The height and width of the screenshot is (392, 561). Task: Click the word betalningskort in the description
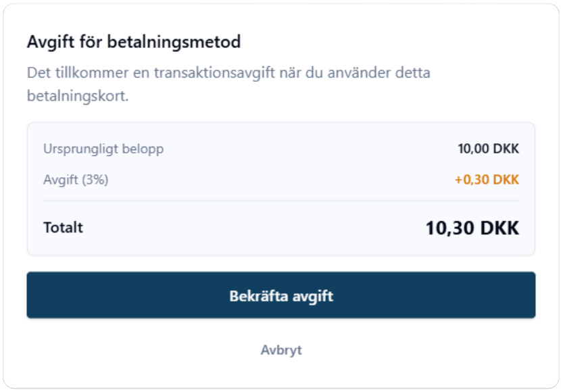78,95
